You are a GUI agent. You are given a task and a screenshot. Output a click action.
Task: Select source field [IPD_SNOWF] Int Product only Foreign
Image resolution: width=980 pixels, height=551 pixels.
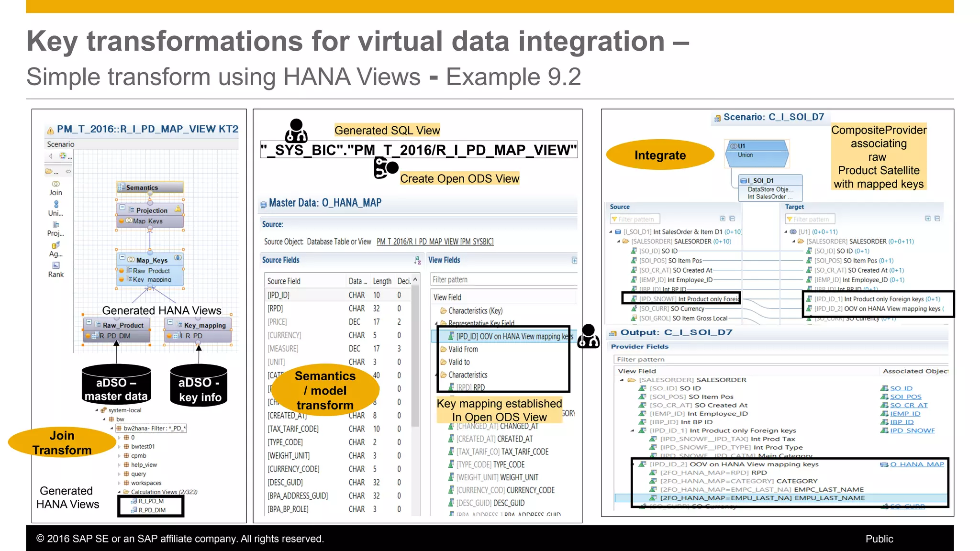pyautogui.click(x=685, y=299)
